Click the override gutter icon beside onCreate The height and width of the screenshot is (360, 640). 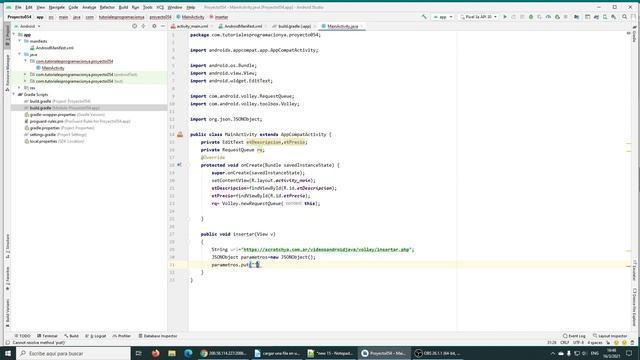[179, 165]
